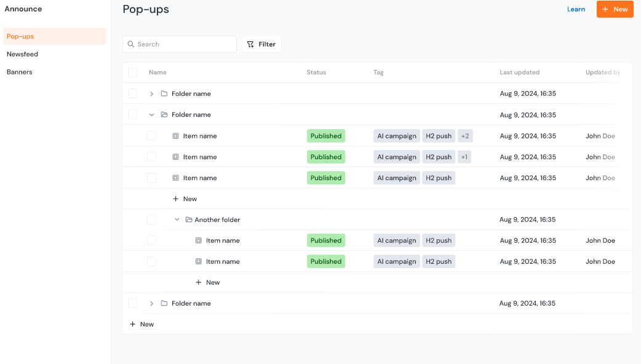
Task: Click the plus icon in the orange New button
Action: point(605,9)
